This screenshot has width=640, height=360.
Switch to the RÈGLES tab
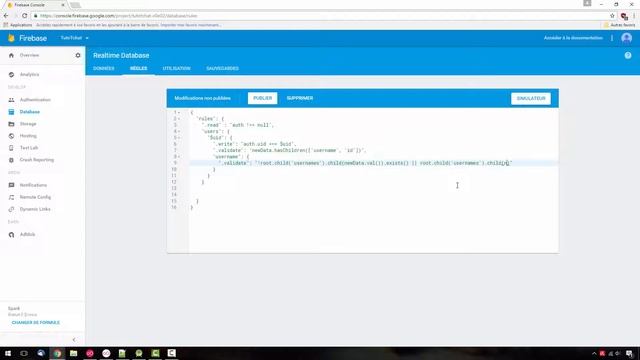tap(138, 68)
